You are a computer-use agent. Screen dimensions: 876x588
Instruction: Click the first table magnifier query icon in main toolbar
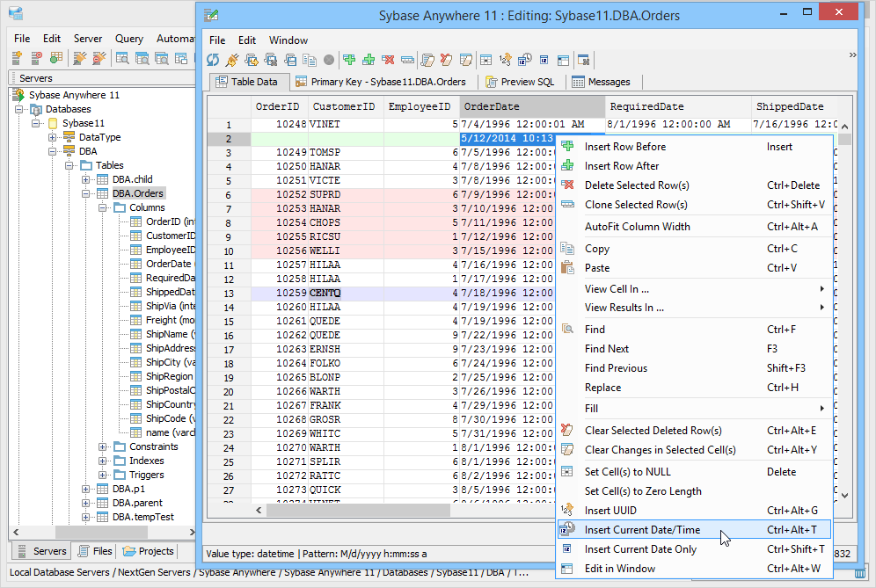click(122, 57)
